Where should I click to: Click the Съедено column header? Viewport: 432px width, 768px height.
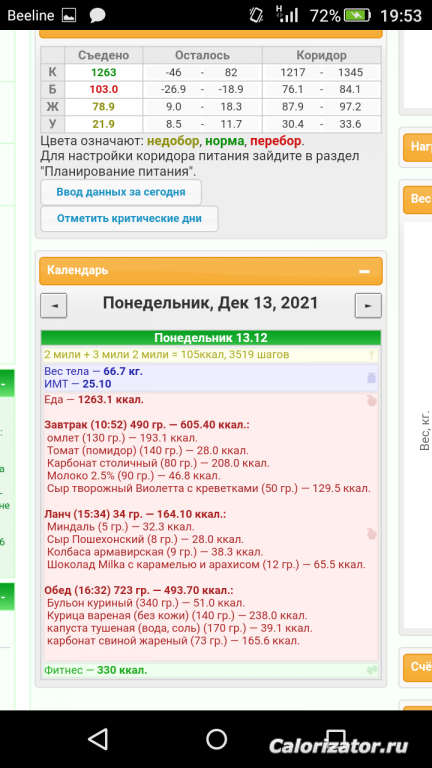click(103, 55)
